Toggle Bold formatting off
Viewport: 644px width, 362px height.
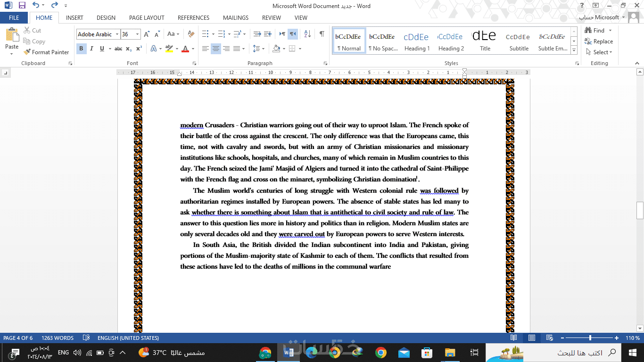81,49
